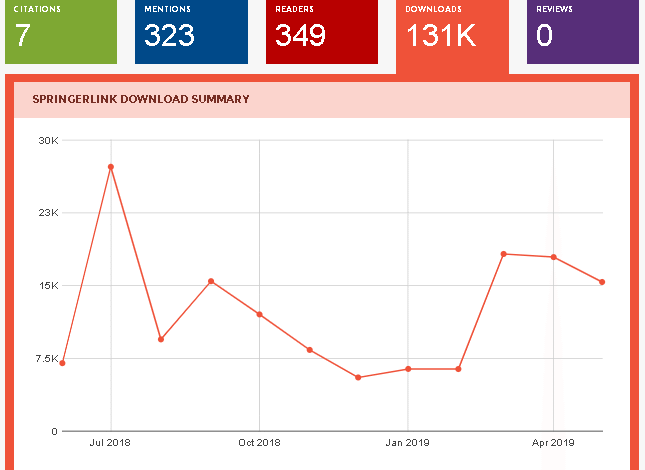Select the January 2019 data point
645x470 pixels.
tap(408, 369)
